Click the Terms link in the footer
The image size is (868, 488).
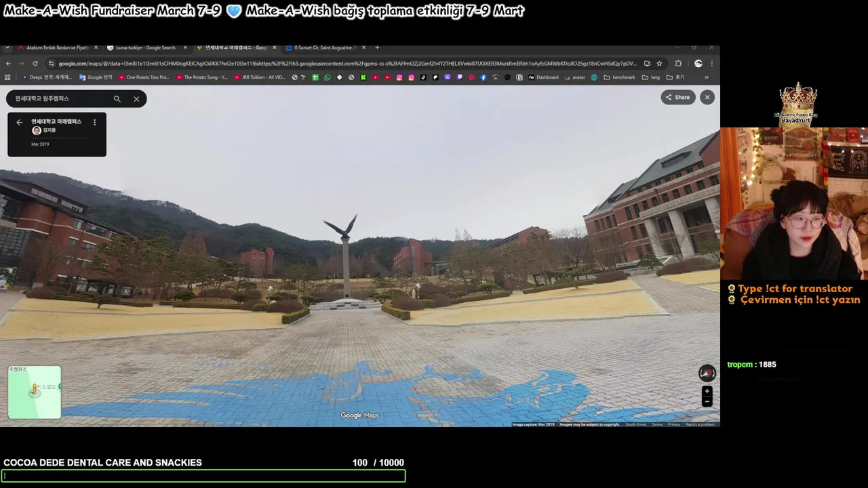click(x=657, y=424)
